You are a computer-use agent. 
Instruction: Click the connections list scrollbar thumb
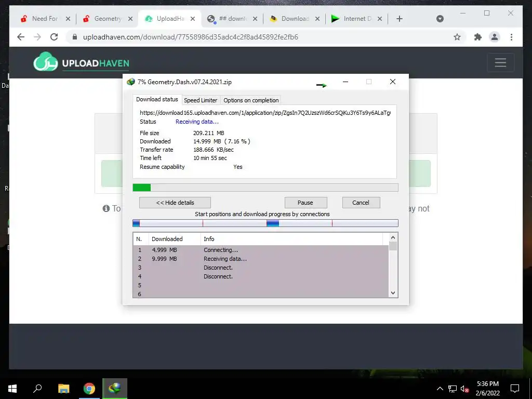(393, 246)
